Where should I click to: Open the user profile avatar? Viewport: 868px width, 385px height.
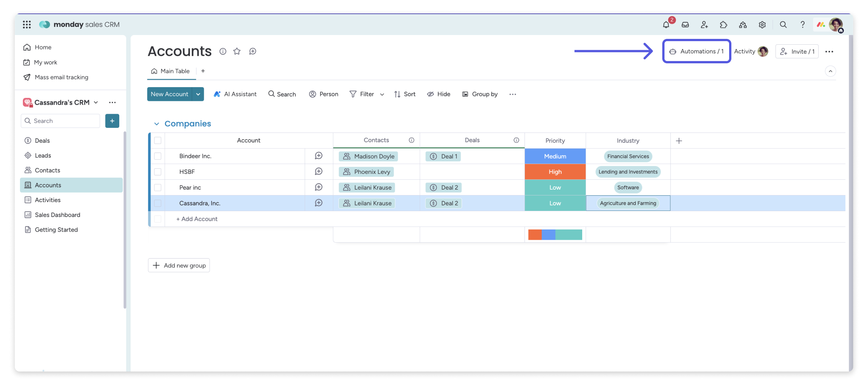tap(836, 24)
